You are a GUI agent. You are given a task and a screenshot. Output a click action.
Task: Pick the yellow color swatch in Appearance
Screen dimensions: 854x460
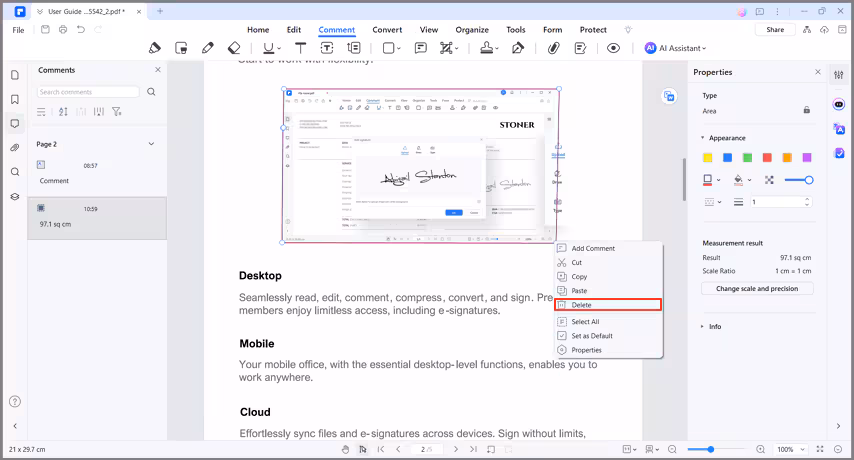pos(707,157)
